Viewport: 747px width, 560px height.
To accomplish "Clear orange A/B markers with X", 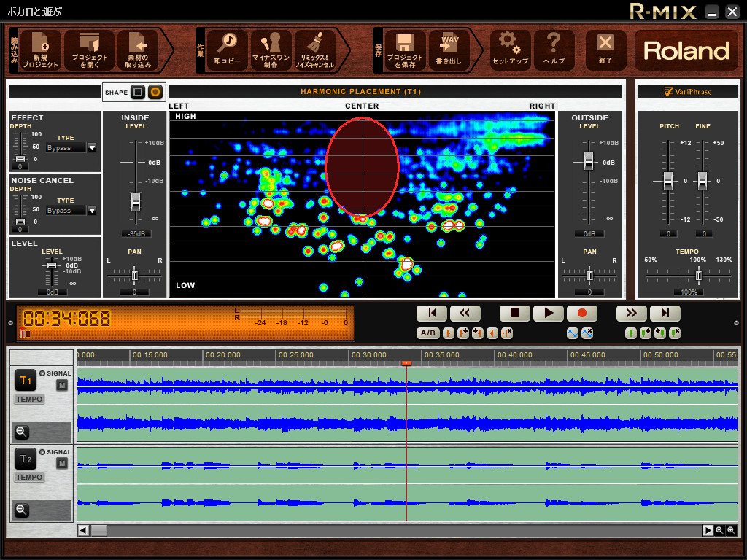I will pos(508,332).
